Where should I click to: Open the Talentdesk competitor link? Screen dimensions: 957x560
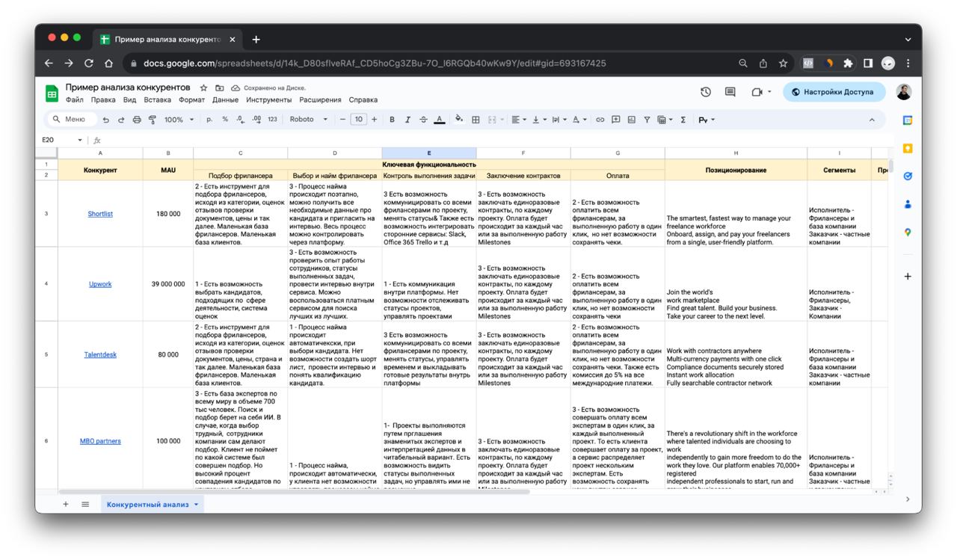click(x=100, y=354)
